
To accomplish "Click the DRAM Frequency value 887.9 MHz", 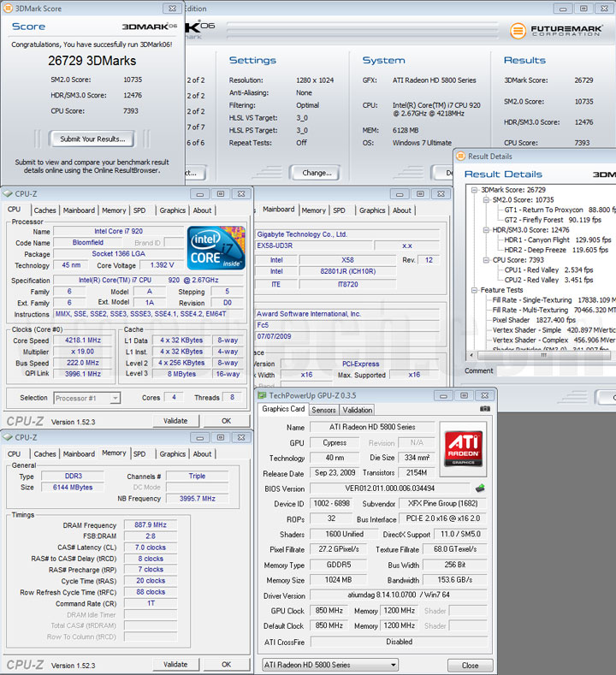I will pos(151,524).
